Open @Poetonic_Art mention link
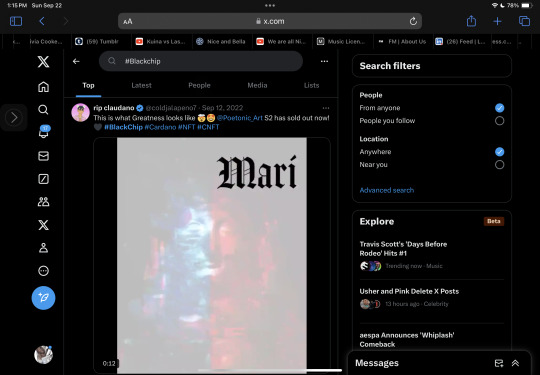The height and width of the screenshot is (375, 540). coord(240,118)
